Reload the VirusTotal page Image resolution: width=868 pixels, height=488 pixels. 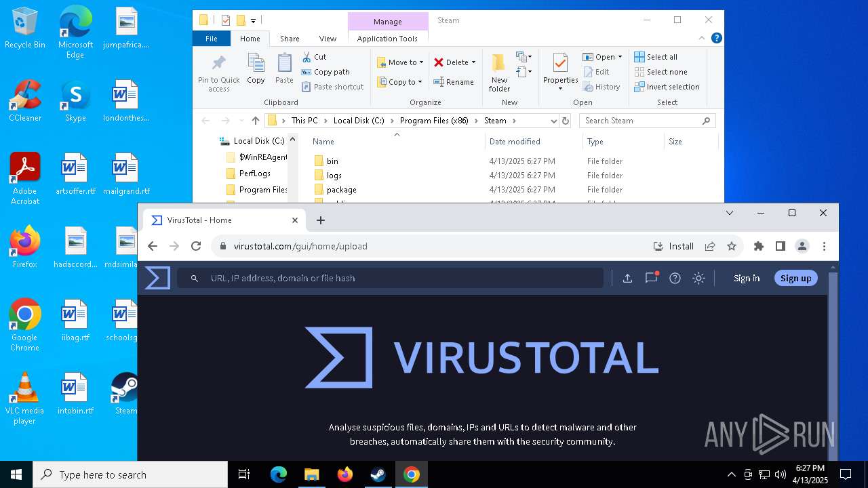point(196,246)
